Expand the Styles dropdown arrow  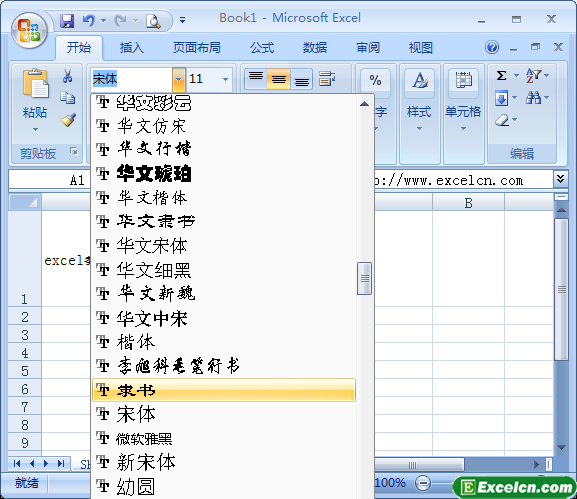[420, 129]
